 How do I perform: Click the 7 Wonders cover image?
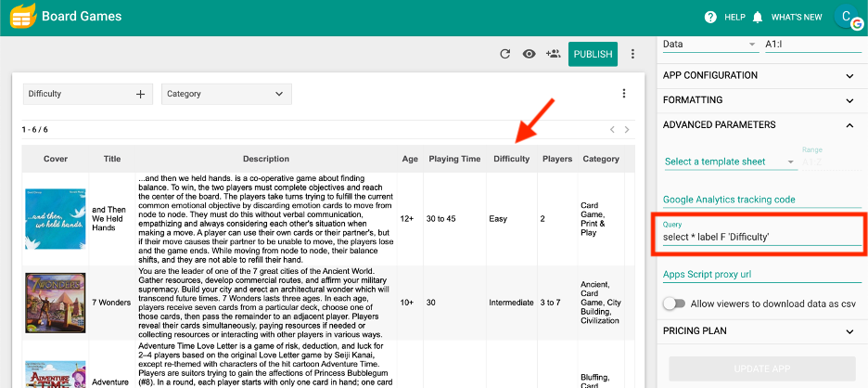(x=56, y=303)
